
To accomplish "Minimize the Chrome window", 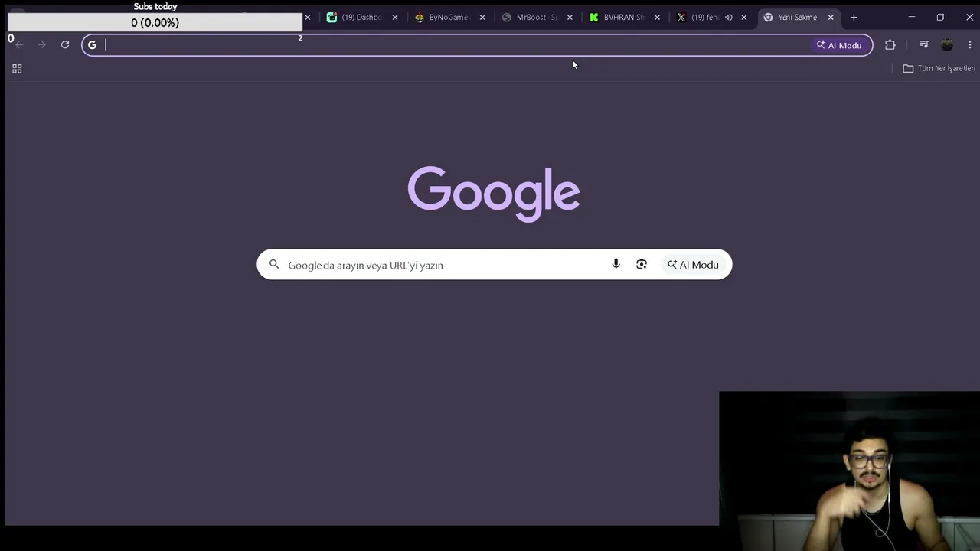I will click(x=911, y=18).
